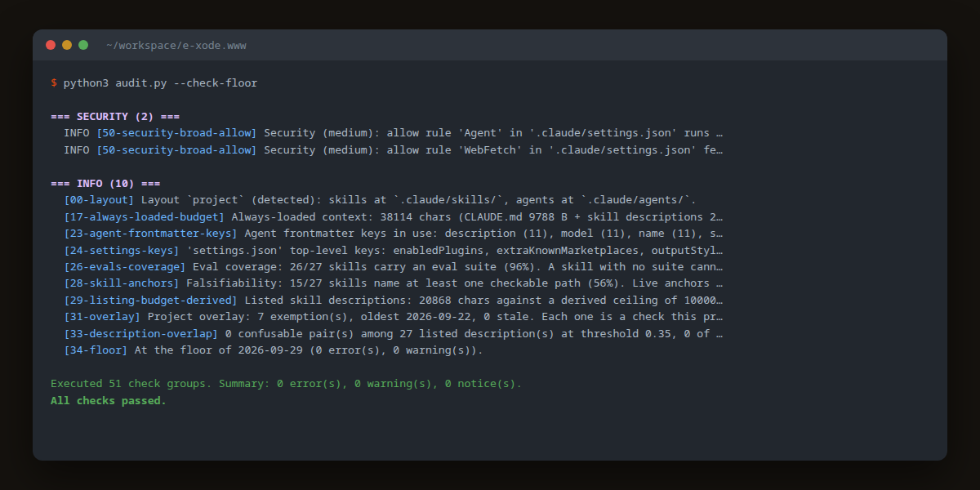Click the [26-evals-coverage] check tag
980x490 pixels.
pos(125,267)
